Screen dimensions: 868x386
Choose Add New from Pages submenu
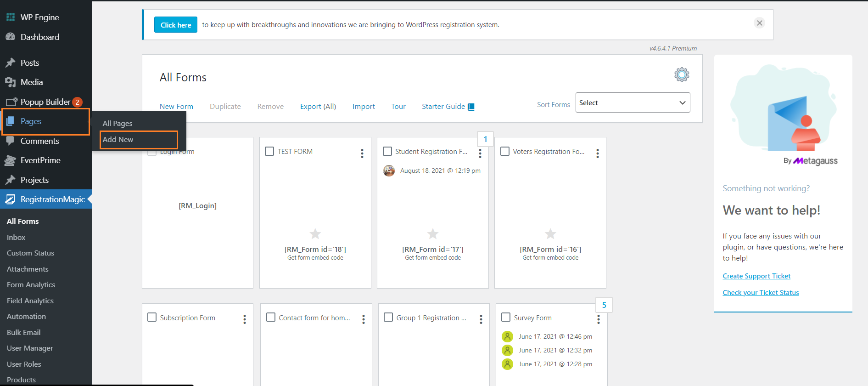tap(118, 140)
